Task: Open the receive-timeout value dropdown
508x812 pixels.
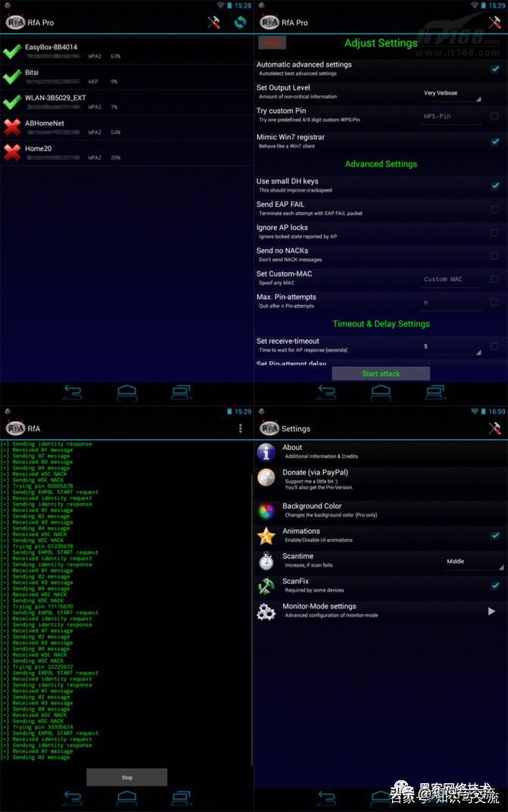Action: (451, 347)
